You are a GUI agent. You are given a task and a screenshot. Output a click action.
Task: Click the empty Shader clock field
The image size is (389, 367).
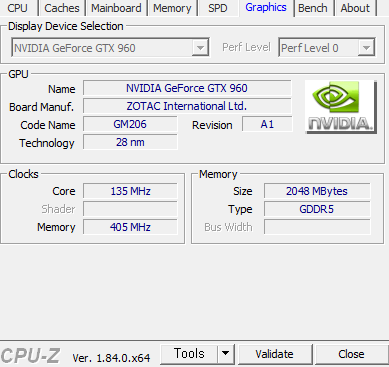click(x=130, y=209)
